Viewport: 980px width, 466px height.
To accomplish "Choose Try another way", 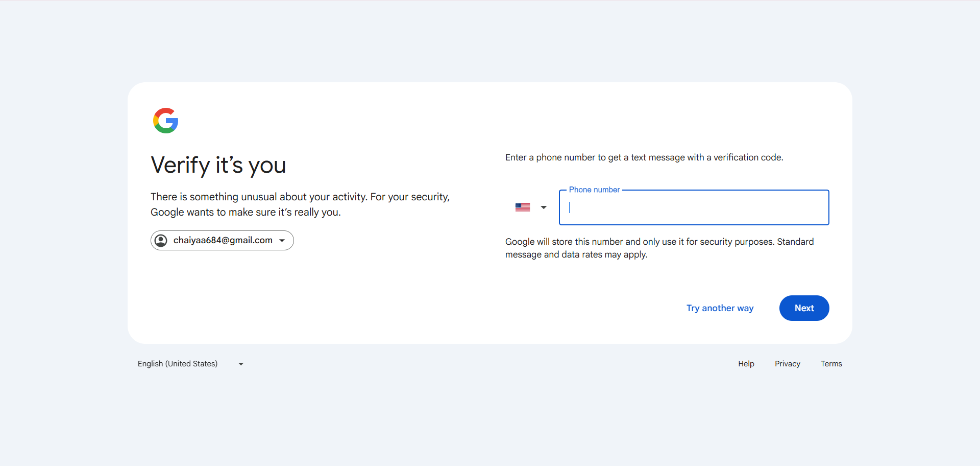I will click(720, 308).
